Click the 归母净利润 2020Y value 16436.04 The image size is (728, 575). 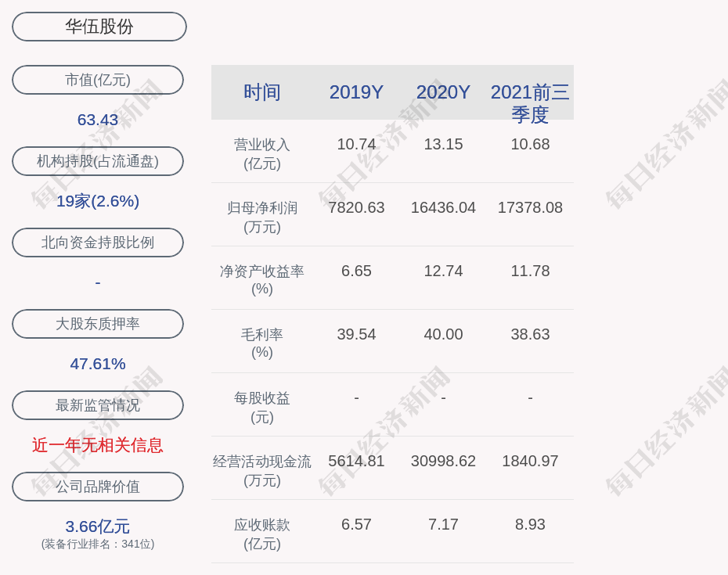443,208
